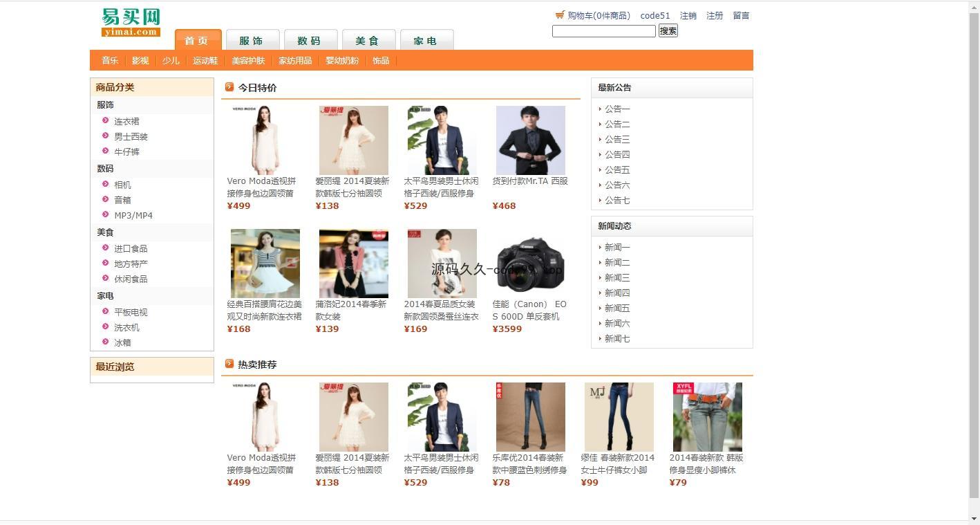Screen dimensions: 980x525
Task: Open the 牛仔裤 category
Action: pyautogui.click(x=126, y=151)
